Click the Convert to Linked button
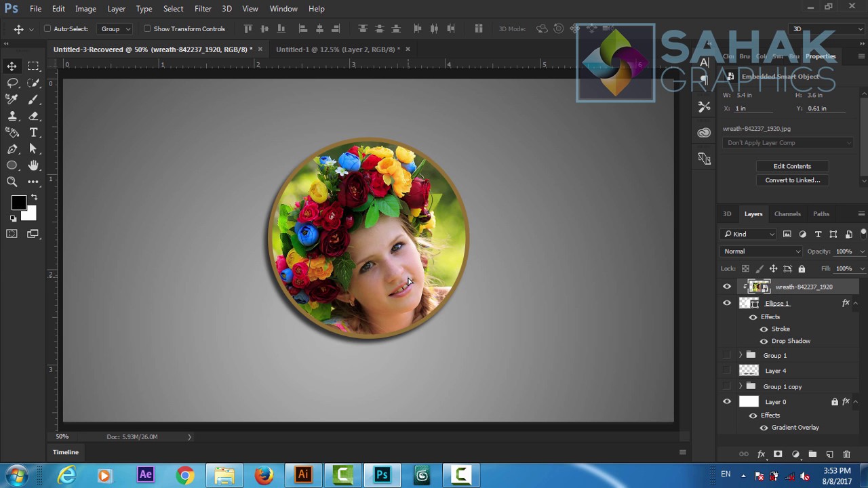The image size is (868, 488). coord(792,180)
